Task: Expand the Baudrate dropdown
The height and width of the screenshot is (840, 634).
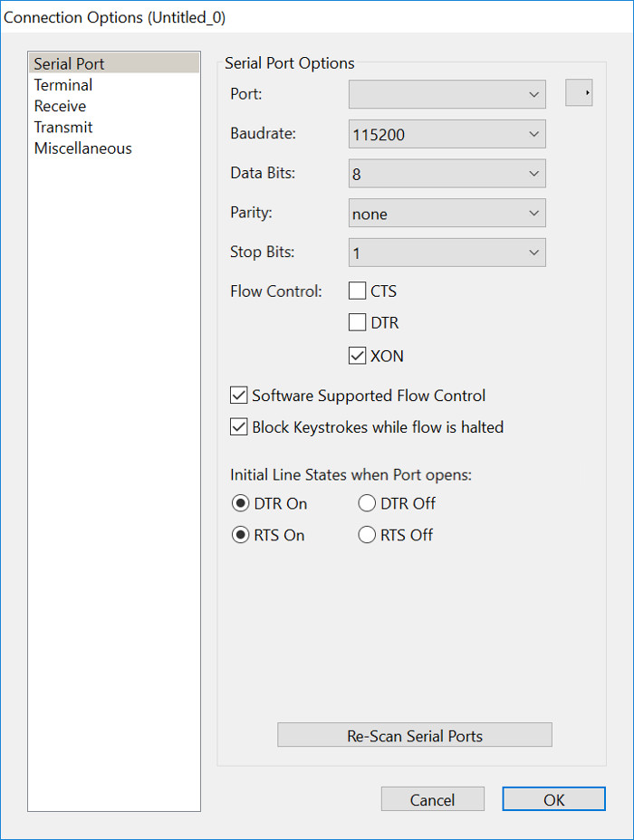Action: [x=447, y=134]
